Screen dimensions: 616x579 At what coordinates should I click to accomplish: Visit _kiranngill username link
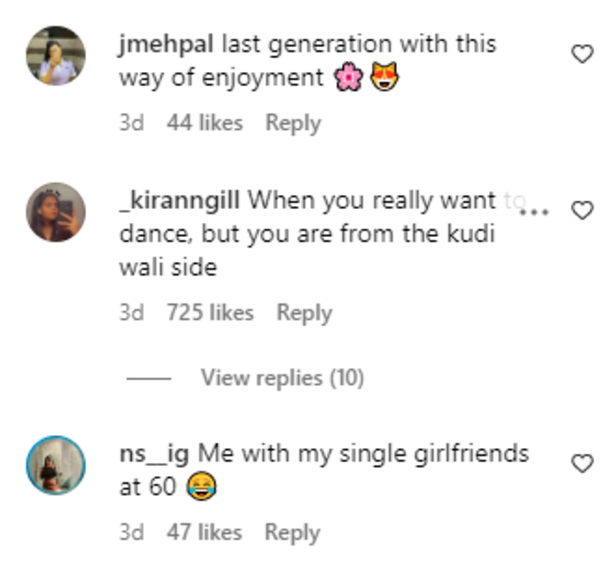(x=179, y=200)
